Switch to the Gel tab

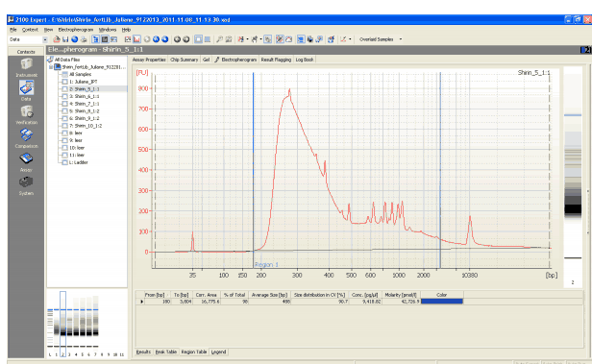[206, 60]
